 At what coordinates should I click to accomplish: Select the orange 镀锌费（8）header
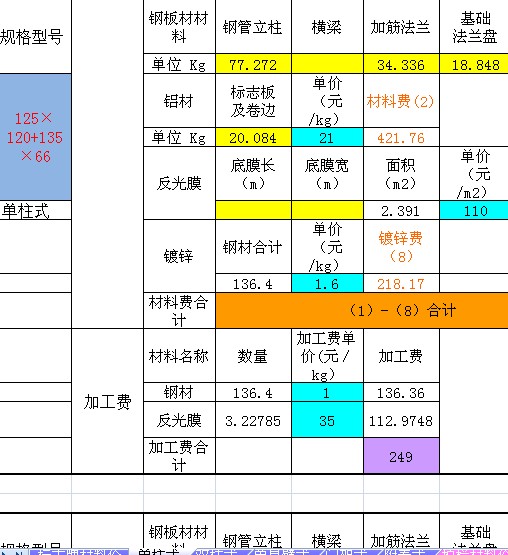pos(401,247)
